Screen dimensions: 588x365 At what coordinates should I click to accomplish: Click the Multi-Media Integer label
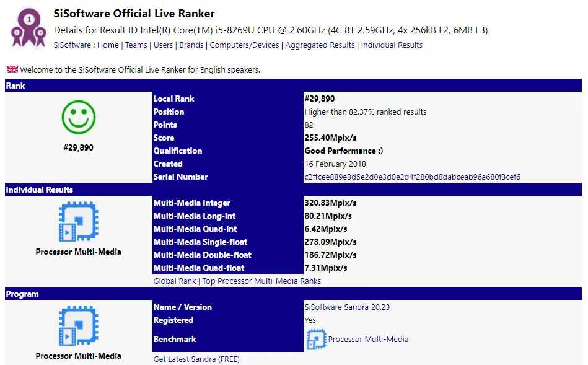[x=192, y=203]
